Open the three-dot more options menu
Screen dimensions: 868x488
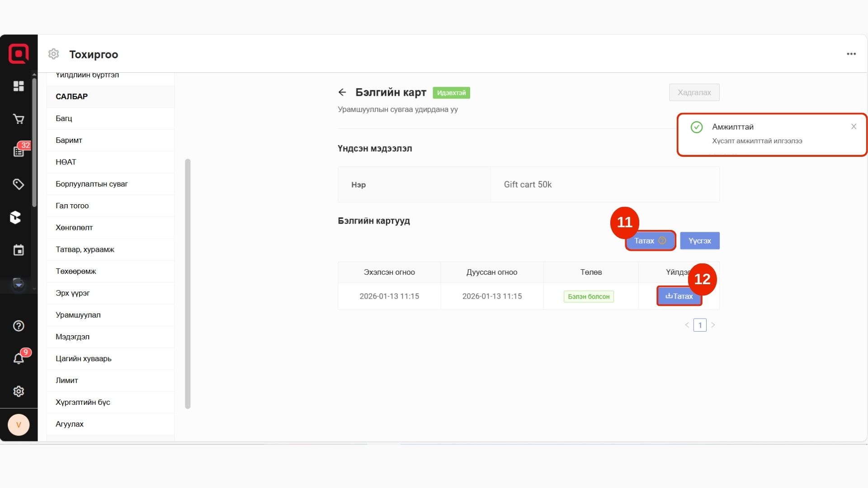(x=851, y=54)
